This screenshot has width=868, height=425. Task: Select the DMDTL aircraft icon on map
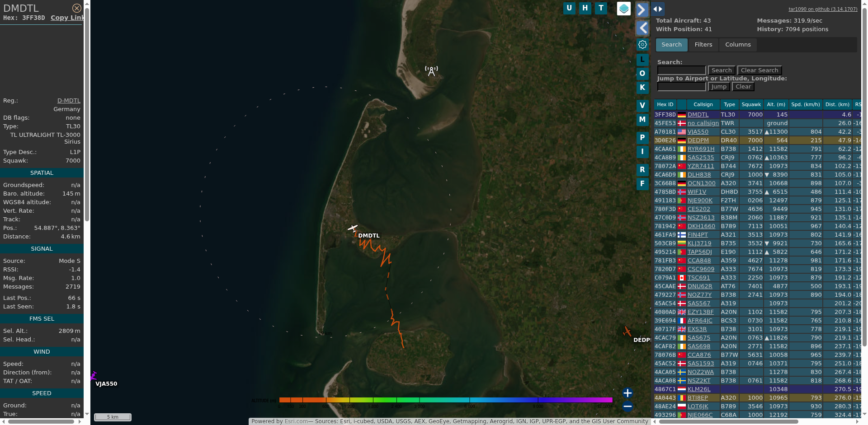(353, 229)
